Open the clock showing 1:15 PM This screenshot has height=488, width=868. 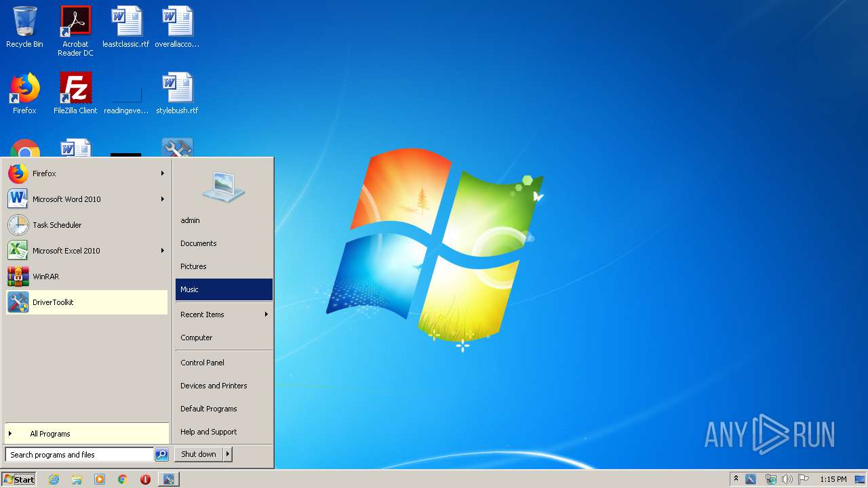pyautogui.click(x=833, y=479)
